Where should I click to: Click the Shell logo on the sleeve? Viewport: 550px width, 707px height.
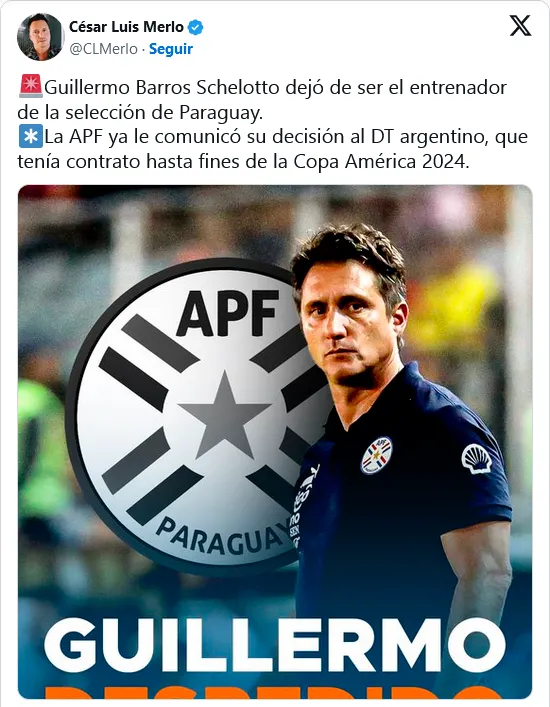coord(477,459)
